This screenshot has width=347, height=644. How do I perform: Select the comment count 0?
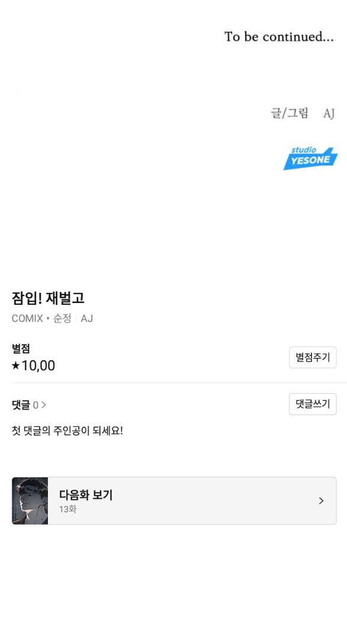(x=36, y=406)
